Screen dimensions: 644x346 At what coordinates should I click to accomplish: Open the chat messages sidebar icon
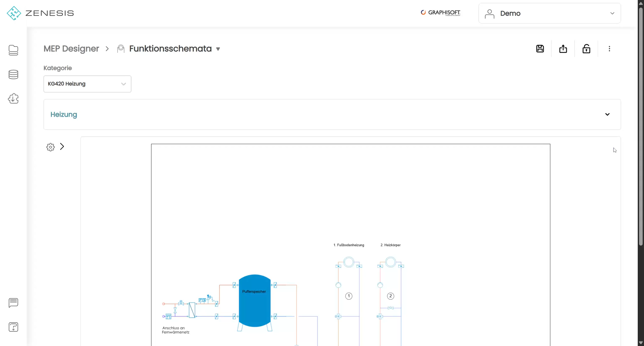click(x=13, y=303)
